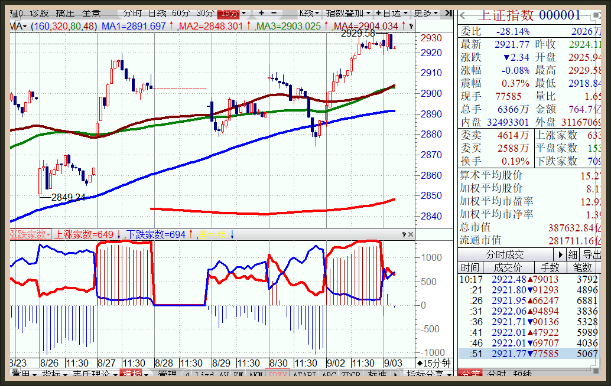Image resolution: width=611 pixels, height=386 pixels.
Task: Click the 分时成交 button
Action: (x=505, y=255)
